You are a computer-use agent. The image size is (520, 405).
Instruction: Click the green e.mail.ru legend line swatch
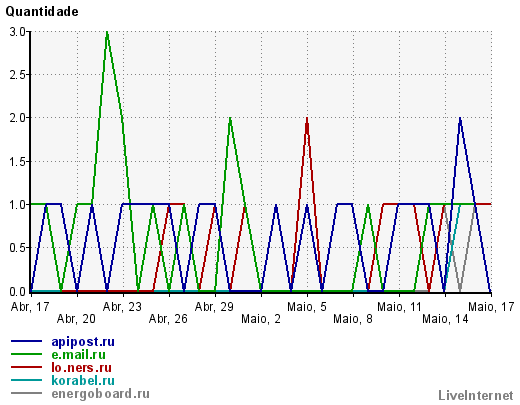27,354
